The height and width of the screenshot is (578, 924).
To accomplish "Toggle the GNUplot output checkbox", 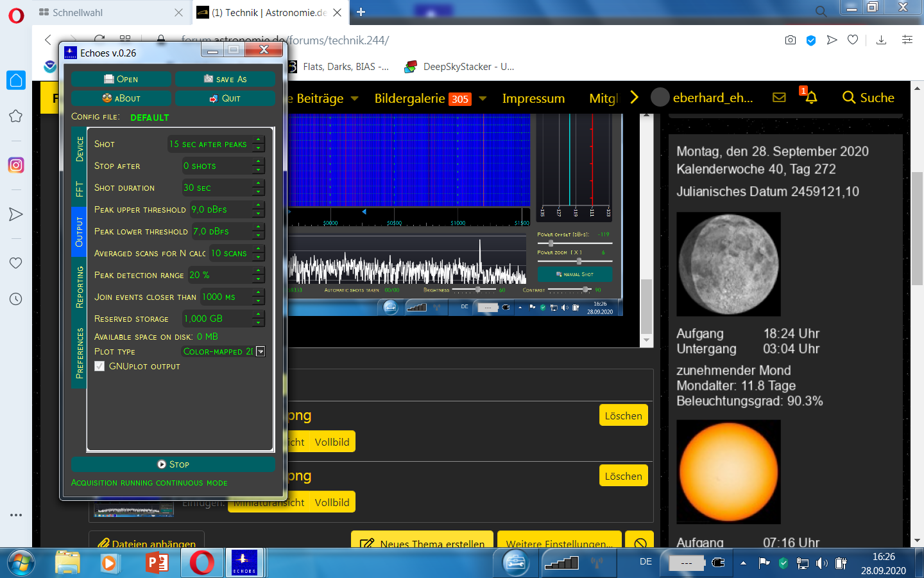I will click(99, 366).
